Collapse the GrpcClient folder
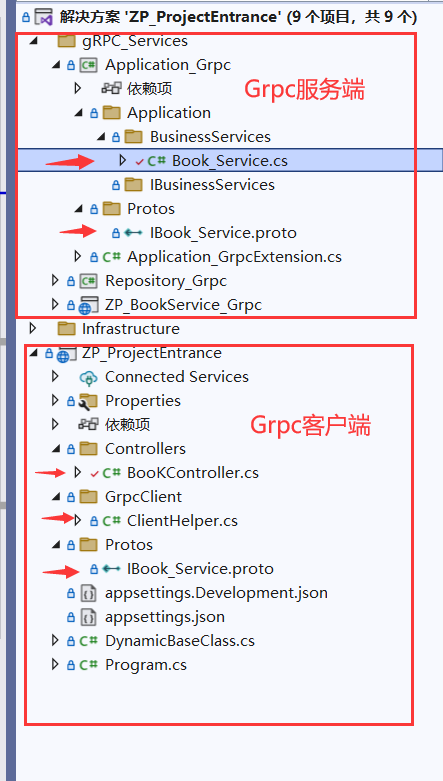Image resolution: width=443 pixels, height=781 pixels. (56, 497)
